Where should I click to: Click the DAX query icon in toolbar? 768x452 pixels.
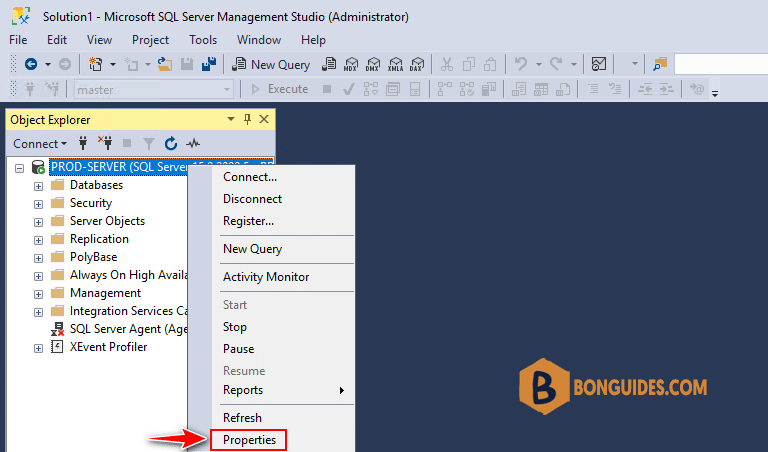(x=417, y=64)
